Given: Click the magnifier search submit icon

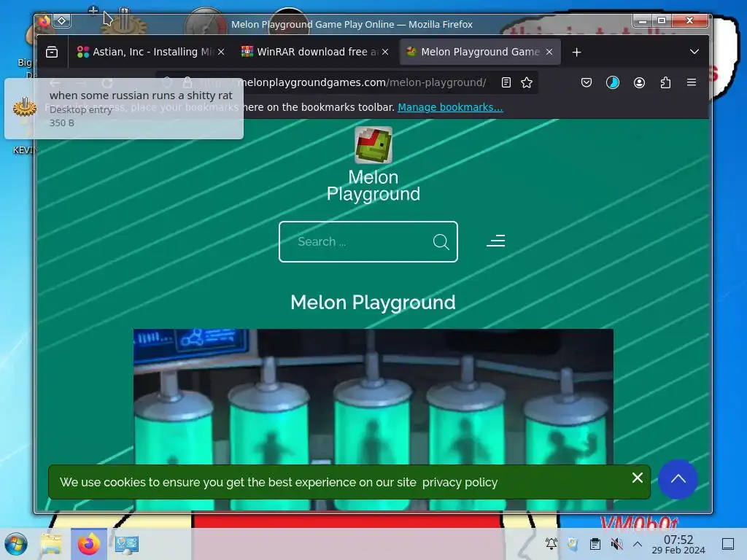Looking at the screenshot, I should pos(441,242).
